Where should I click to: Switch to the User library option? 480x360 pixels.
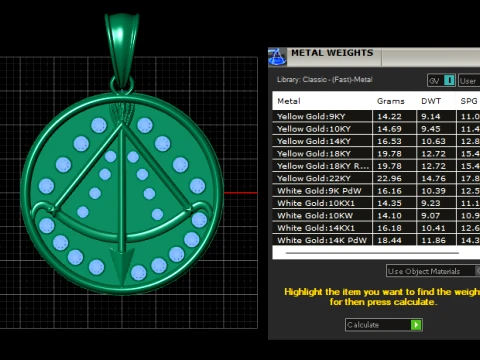click(x=469, y=80)
